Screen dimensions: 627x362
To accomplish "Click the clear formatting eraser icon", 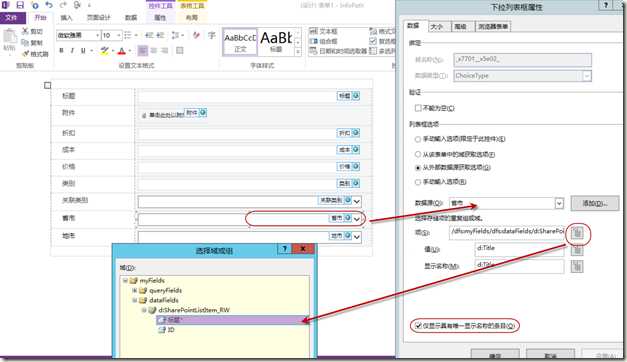I will [196, 35].
